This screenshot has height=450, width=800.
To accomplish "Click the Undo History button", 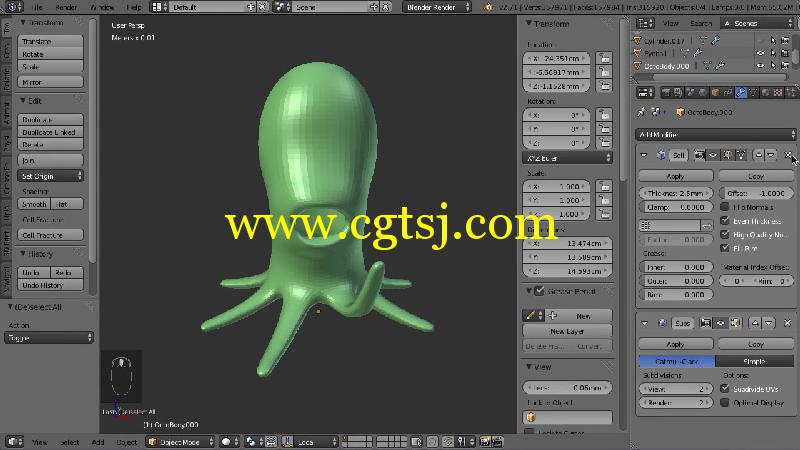I will (51, 285).
